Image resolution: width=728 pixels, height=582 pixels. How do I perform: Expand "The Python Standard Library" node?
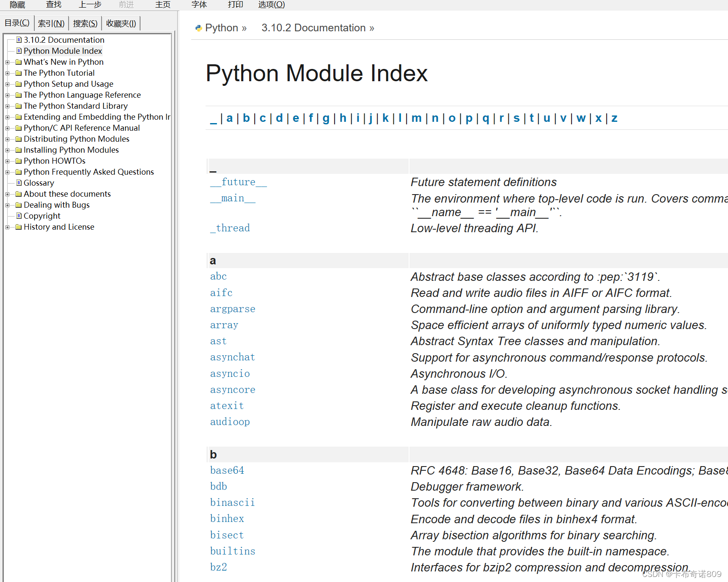8,106
